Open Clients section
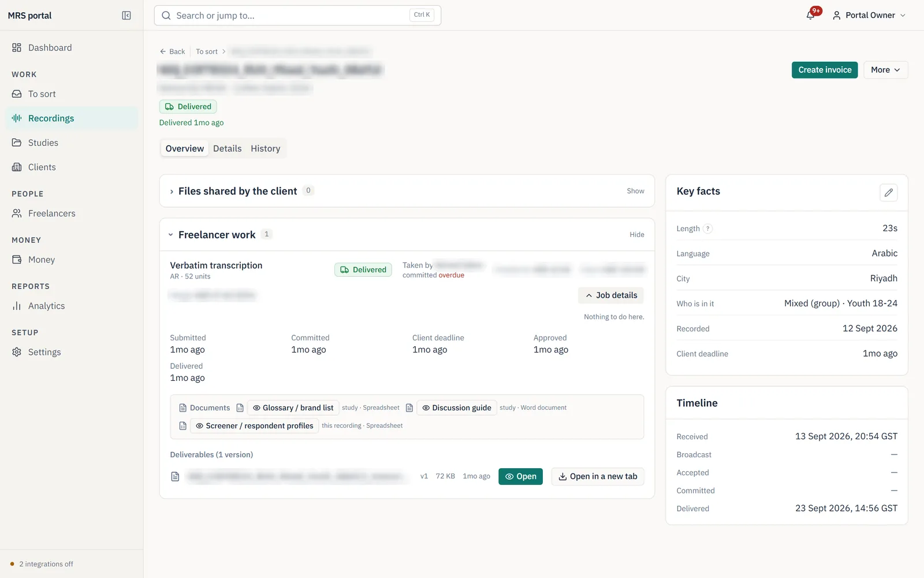Screen dimensions: 924x578 tap(72, 167)
